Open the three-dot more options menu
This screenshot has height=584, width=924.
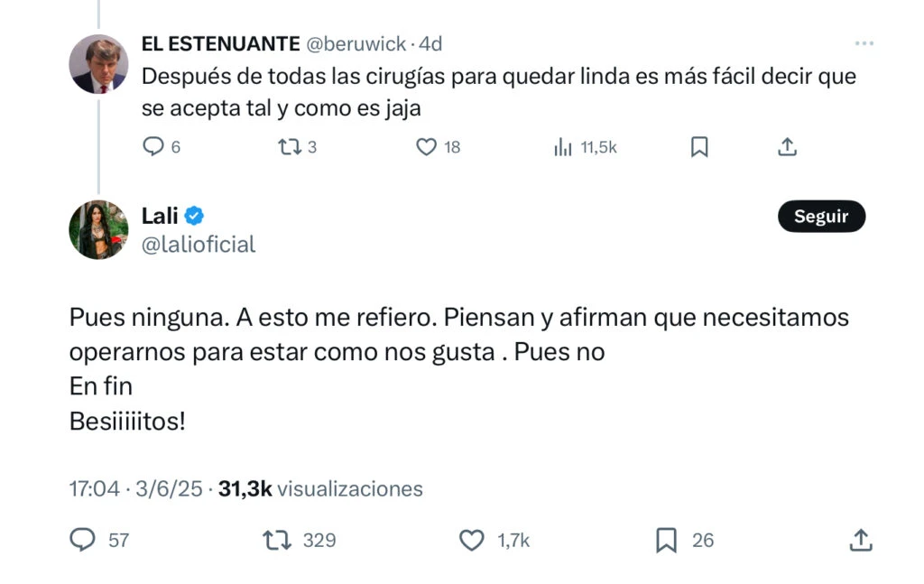[x=864, y=43]
